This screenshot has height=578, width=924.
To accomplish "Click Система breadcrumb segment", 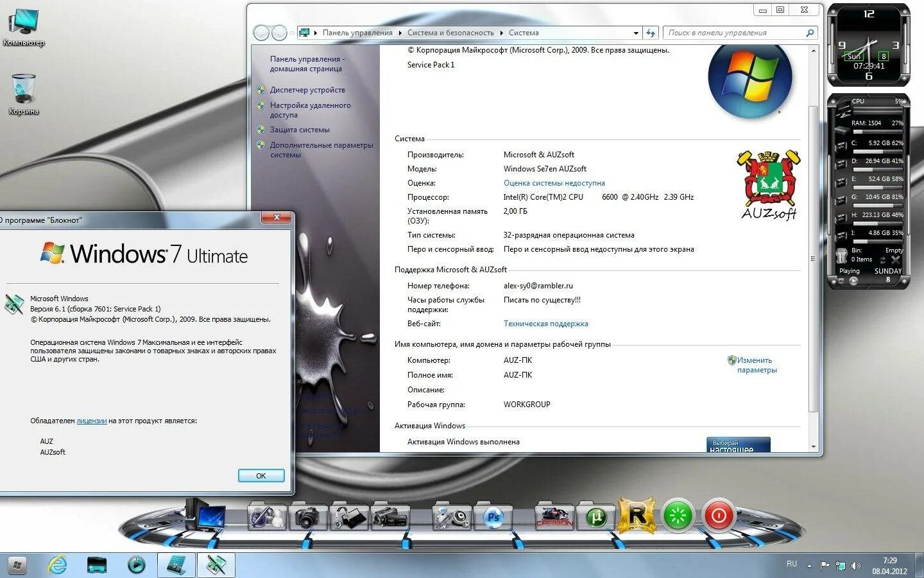I will [x=524, y=33].
